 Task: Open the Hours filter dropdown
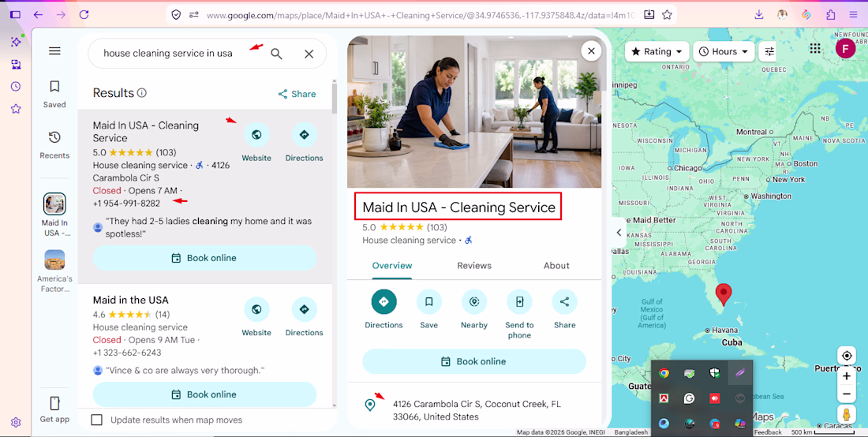[724, 51]
